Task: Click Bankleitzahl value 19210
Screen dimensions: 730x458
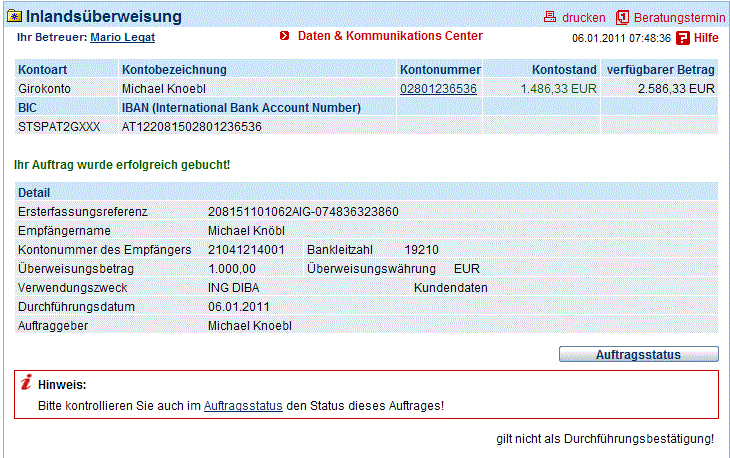Action: coord(421,250)
